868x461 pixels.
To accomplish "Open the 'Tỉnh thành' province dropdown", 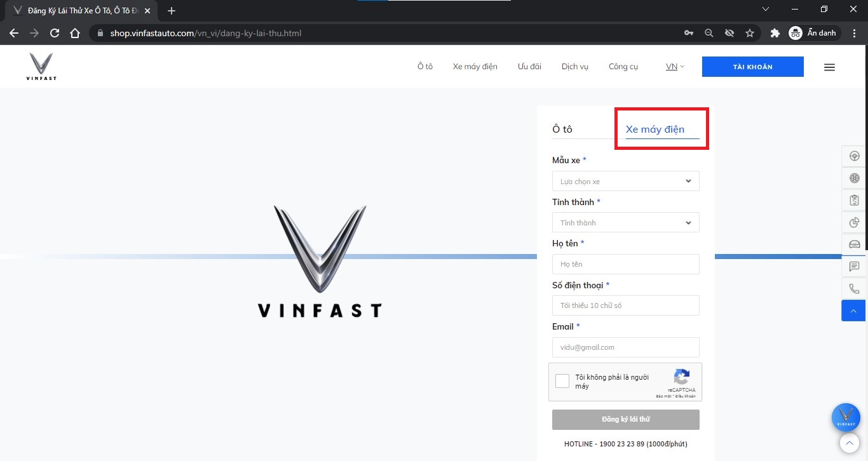I will pyautogui.click(x=626, y=222).
